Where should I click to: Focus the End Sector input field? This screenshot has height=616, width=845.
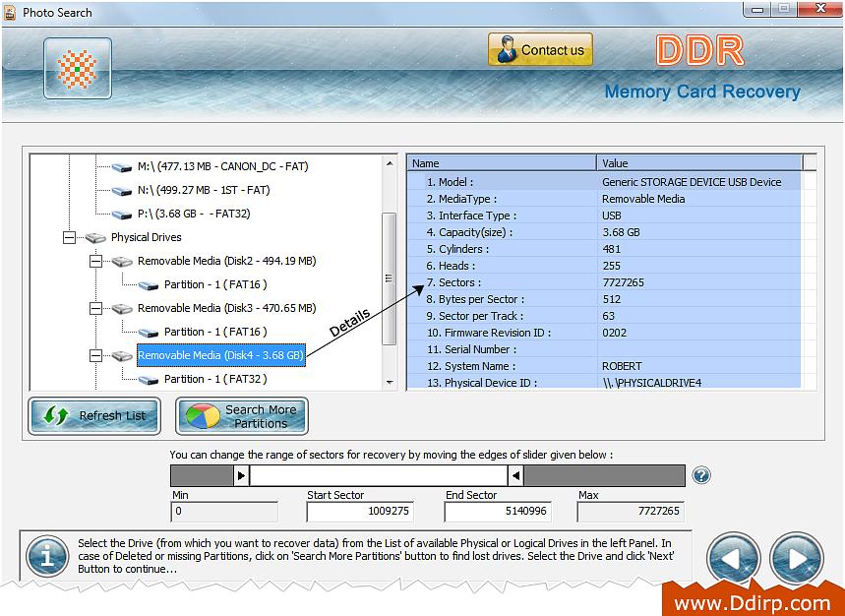click(x=498, y=512)
